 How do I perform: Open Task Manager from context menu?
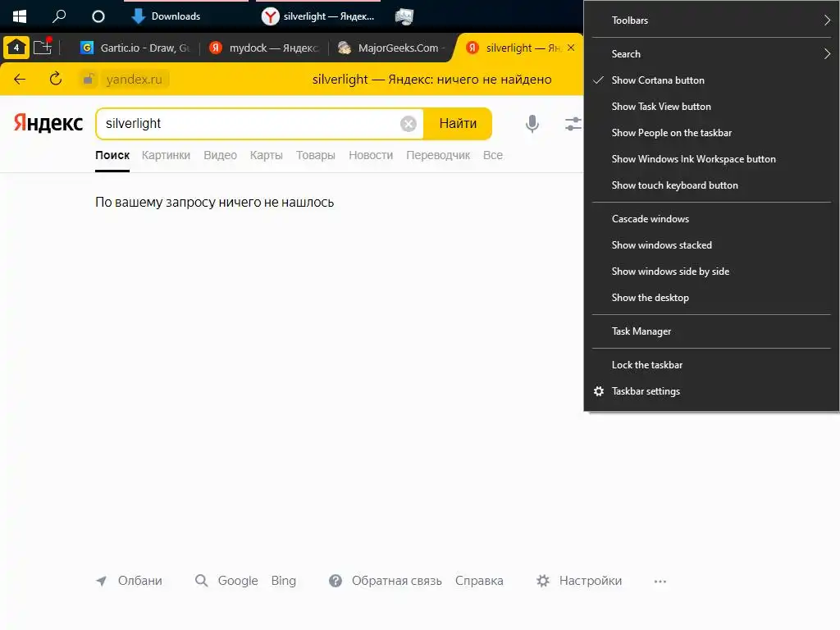pyautogui.click(x=711, y=331)
